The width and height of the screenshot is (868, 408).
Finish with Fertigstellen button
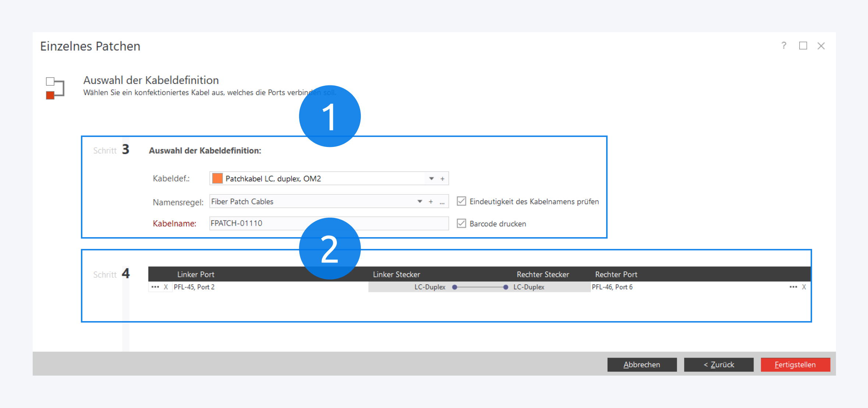[795, 365]
